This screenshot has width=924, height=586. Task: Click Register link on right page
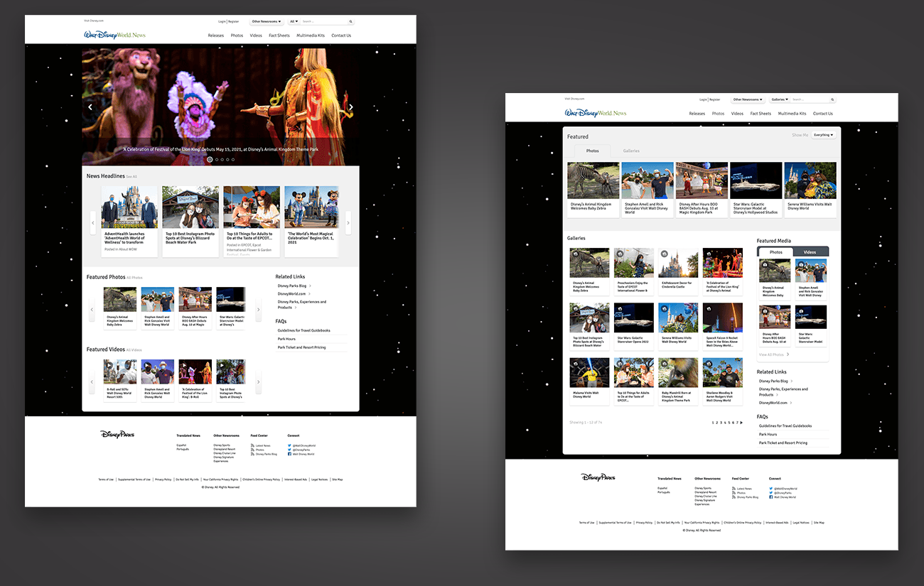click(715, 100)
